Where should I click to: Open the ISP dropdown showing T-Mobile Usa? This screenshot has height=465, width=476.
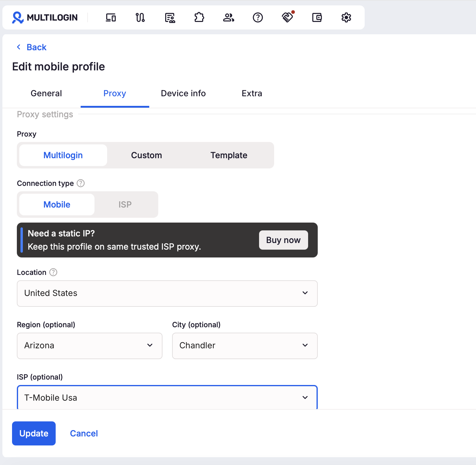[167, 397]
